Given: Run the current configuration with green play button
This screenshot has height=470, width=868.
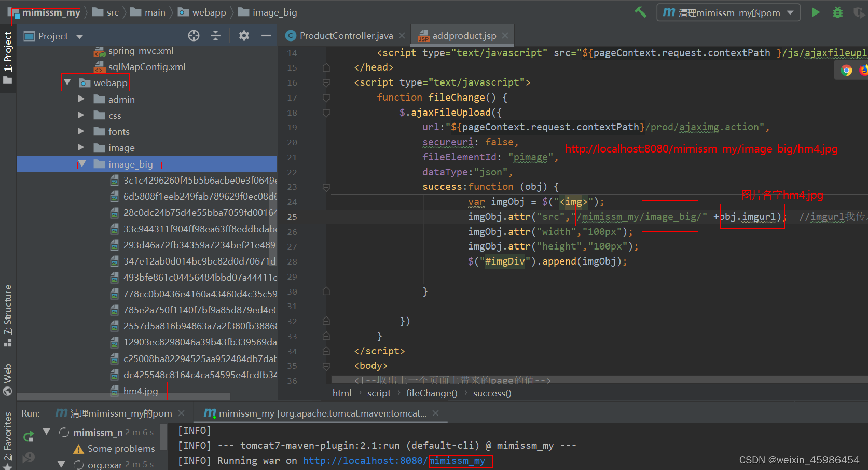Looking at the screenshot, I should pos(816,12).
